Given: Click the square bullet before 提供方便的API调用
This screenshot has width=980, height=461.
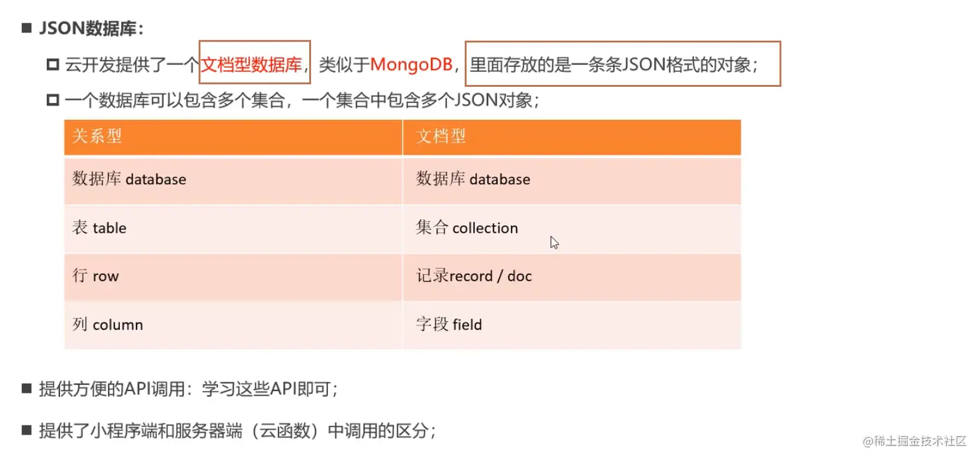Looking at the screenshot, I should [27, 388].
